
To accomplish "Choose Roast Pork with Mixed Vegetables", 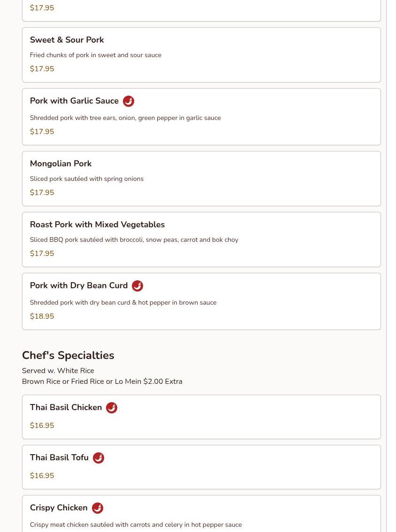I will (x=97, y=225).
